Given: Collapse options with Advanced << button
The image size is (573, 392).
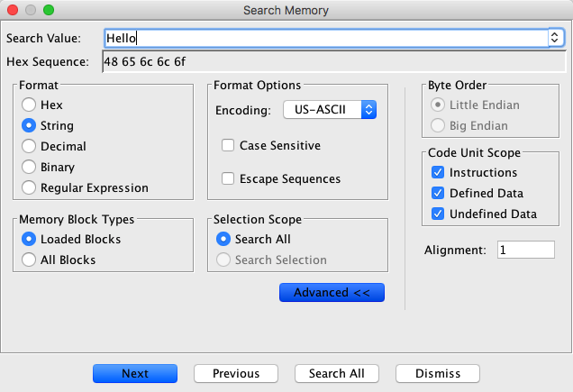Looking at the screenshot, I should [x=332, y=292].
